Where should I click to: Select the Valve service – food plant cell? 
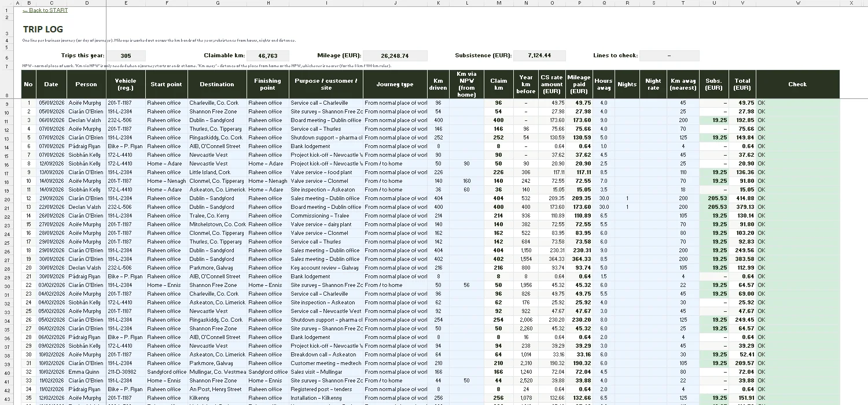click(x=326, y=172)
